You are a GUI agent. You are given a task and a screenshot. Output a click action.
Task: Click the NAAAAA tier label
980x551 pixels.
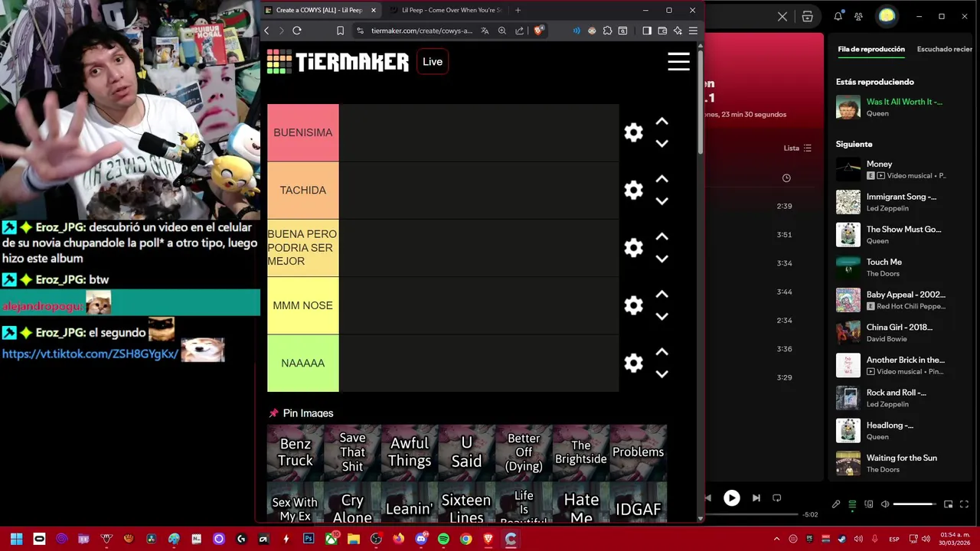pyautogui.click(x=303, y=363)
